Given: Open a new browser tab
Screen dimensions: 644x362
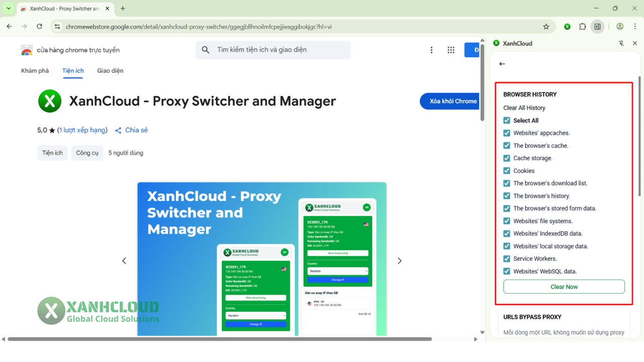Looking at the screenshot, I should pos(123,9).
